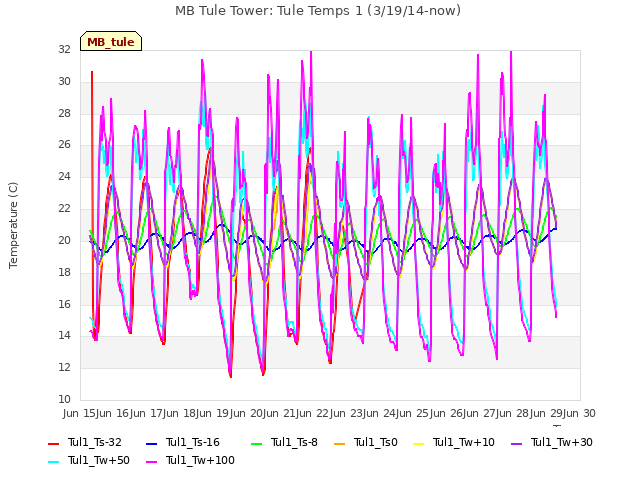Click the chart title text
Viewport: 640px width, 480px height.
coord(318,10)
